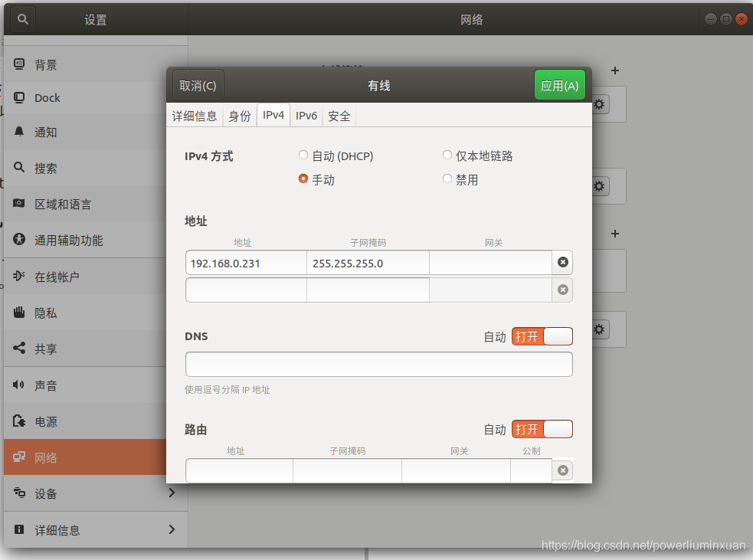Toggle automatic DNS switch
The width and height of the screenshot is (753, 560).
click(x=542, y=336)
